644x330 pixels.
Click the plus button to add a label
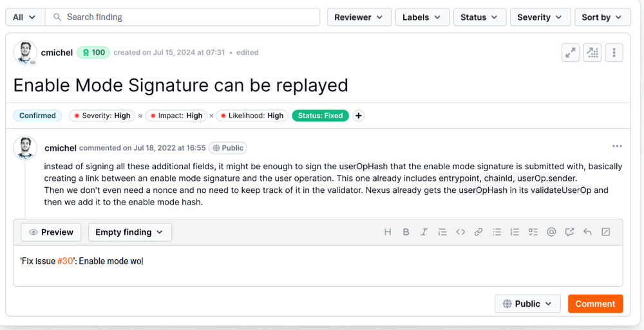click(359, 116)
